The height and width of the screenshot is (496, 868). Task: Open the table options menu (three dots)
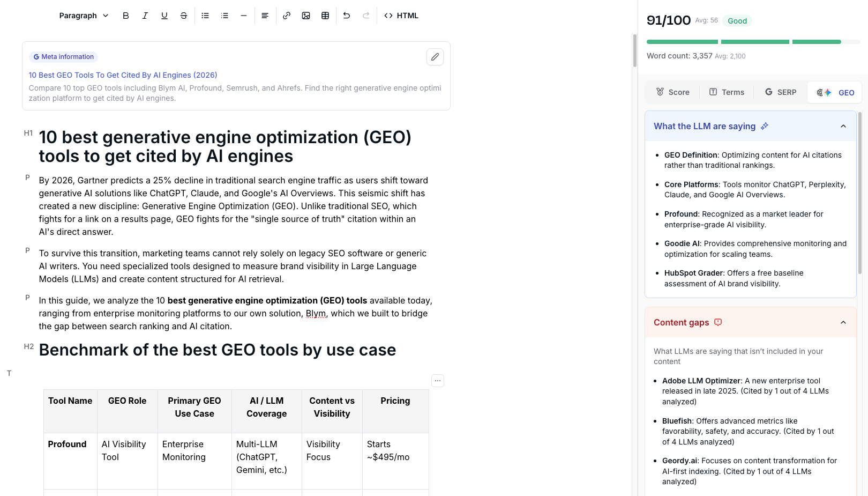tap(438, 381)
